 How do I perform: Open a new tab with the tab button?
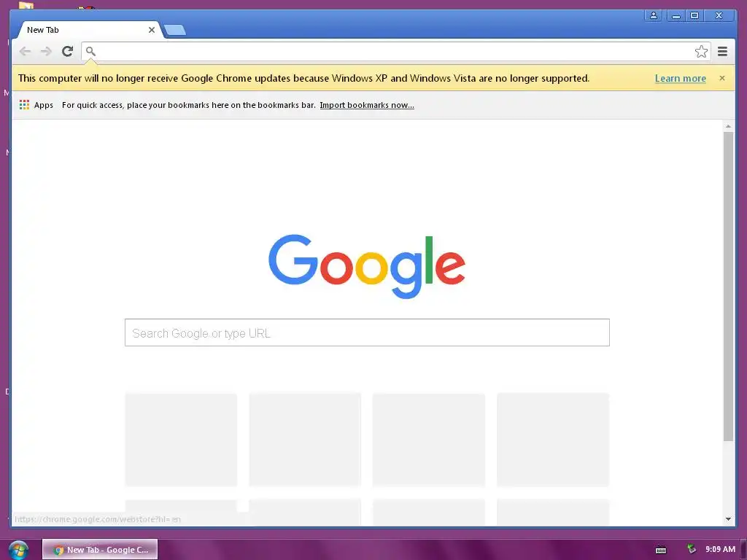(175, 30)
